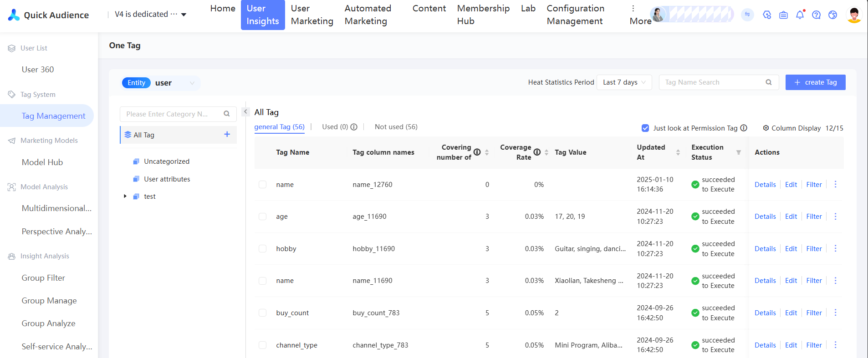Click the create Tag button
Screen dimensions: 868x358
click(x=815, y=82)
